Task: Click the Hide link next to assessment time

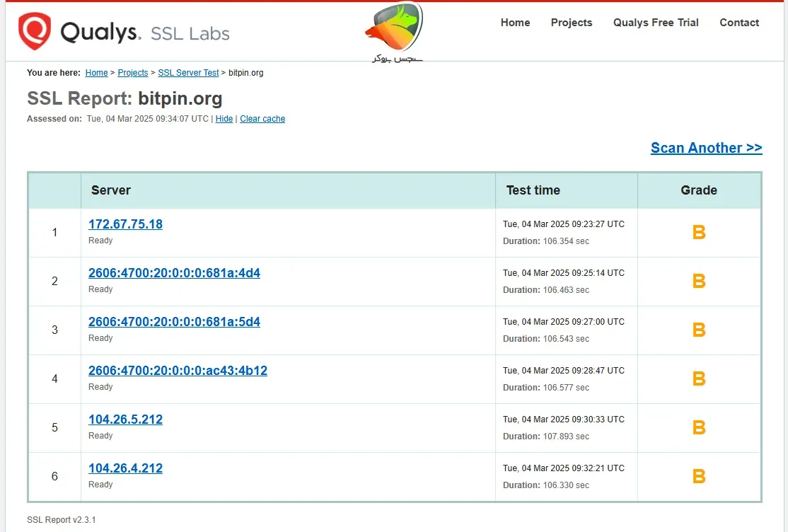Action: 224,119
